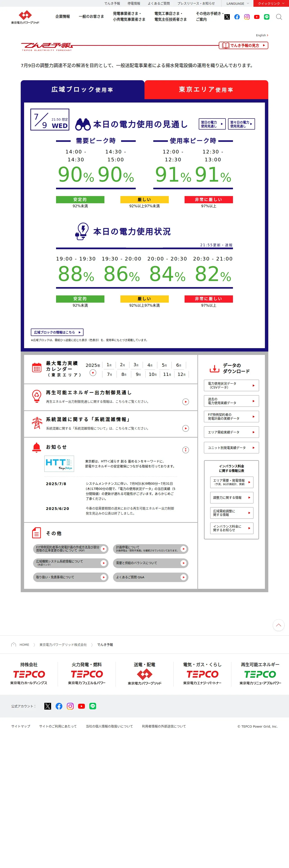
Task: Open FIT特例契約者の発電計画の実績データ
Action: point(231,416)
